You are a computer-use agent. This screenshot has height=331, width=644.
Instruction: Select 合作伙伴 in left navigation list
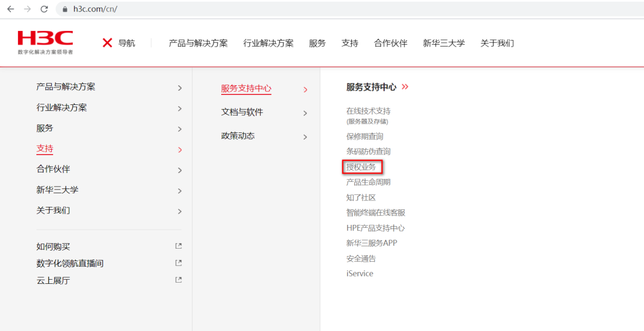click(53, 169)
